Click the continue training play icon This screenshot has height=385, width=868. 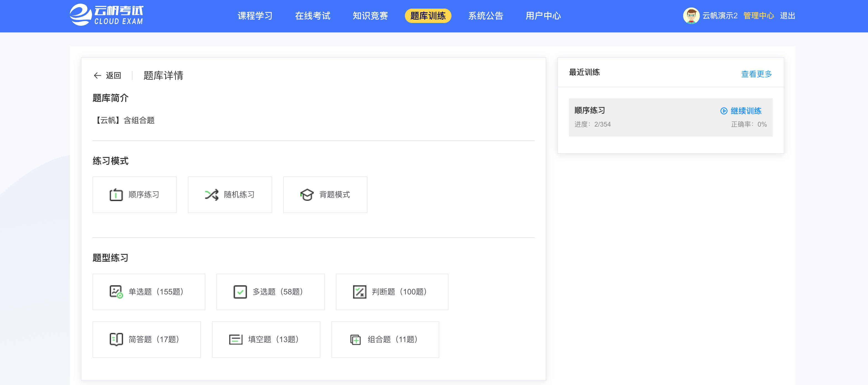click(x=723, y=111)
